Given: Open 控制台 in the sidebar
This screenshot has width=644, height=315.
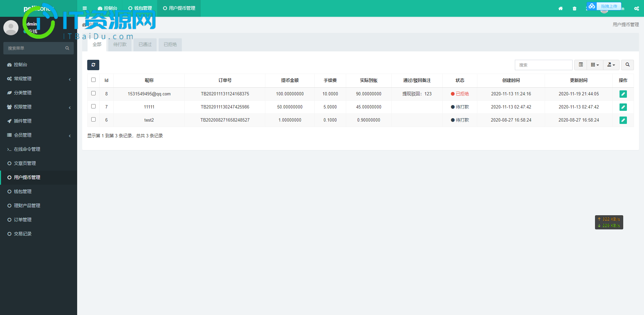Looking at the screenshot, I should pyautogui.click(x=39, y=64).
